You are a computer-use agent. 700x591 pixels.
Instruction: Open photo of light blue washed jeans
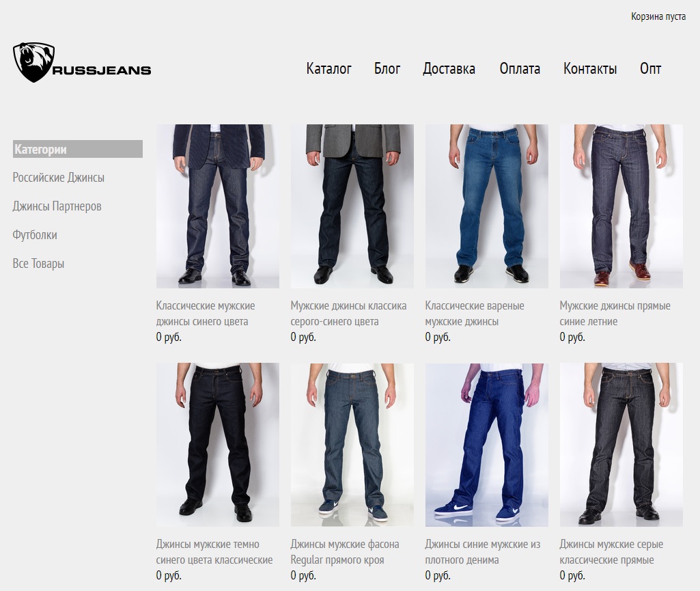click(487, 206)
